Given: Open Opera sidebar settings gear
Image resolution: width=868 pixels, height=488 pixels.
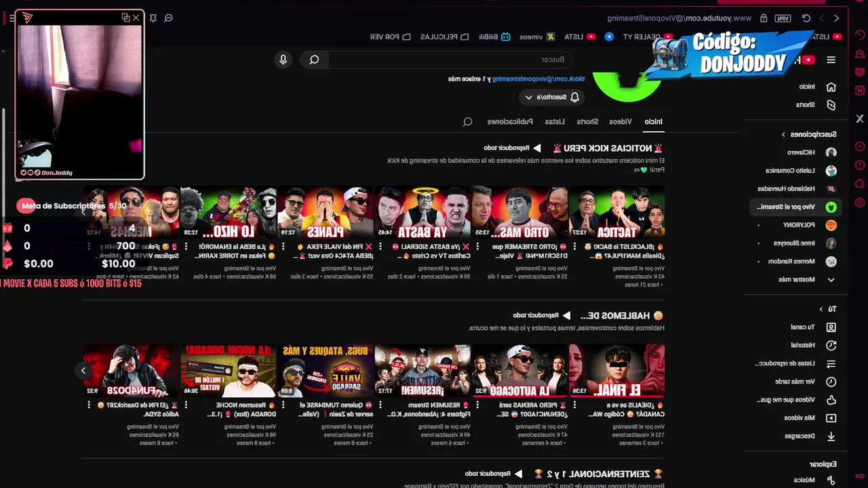Looking at the screenshot, I should click(860, 203).
